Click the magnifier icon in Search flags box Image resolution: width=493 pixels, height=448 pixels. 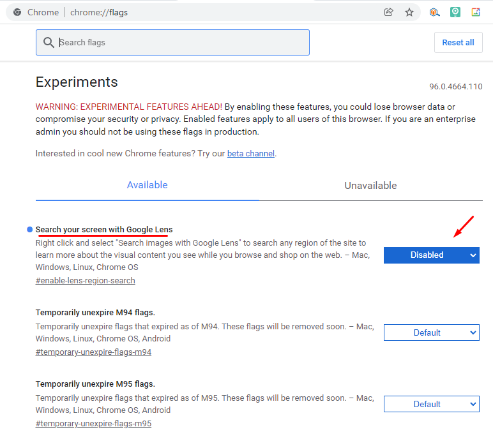pos(49,42)
